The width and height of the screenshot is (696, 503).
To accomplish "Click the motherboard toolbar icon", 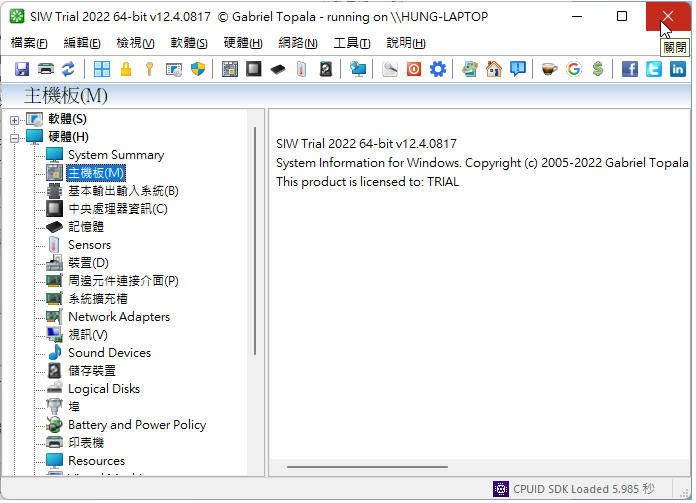I will coord(229,69).
